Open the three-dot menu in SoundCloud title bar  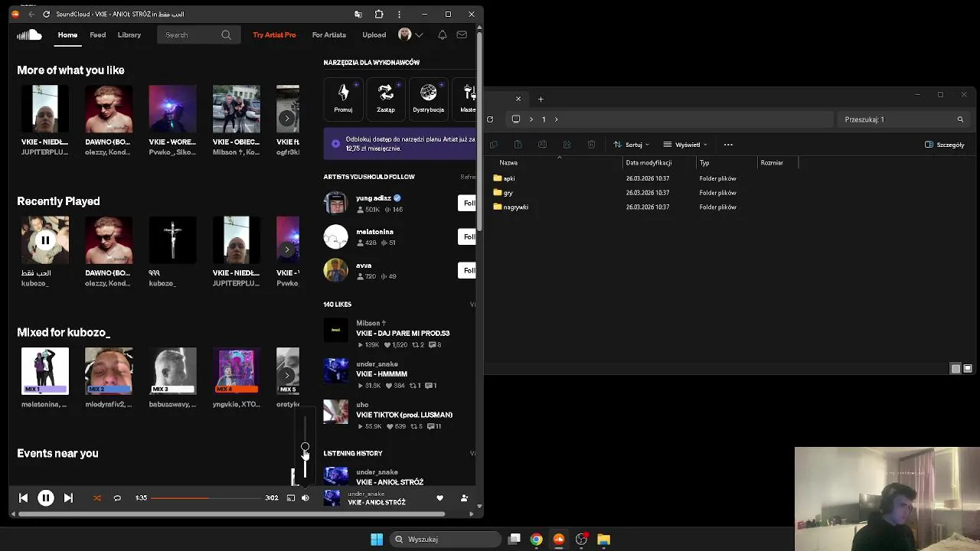pyautogui.click(x=399, y=14)
